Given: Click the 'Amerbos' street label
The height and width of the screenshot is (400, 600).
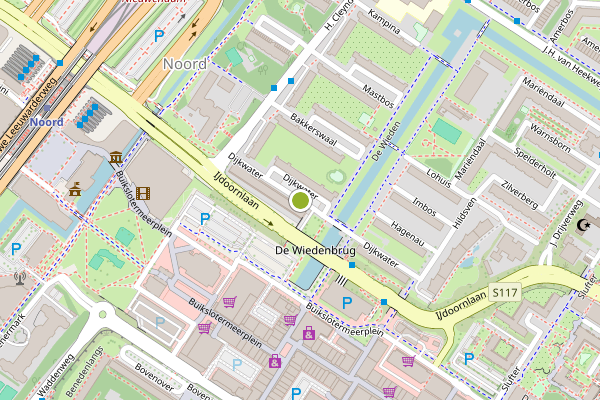Looking at the screenshot, I should 561,26.
